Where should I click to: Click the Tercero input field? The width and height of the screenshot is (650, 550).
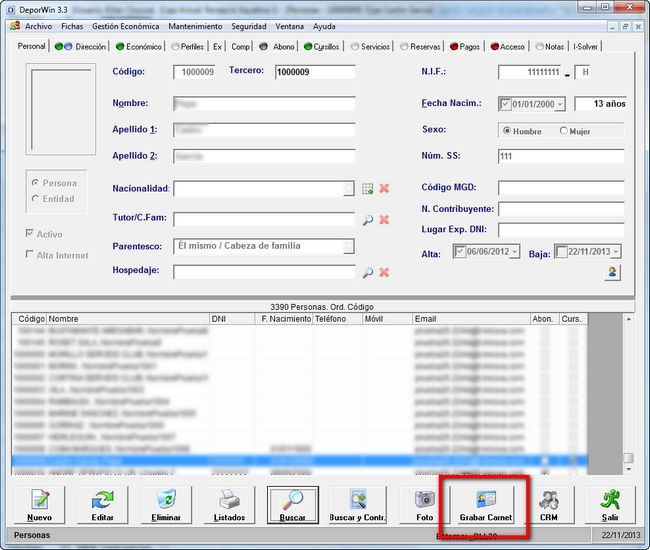315,72
